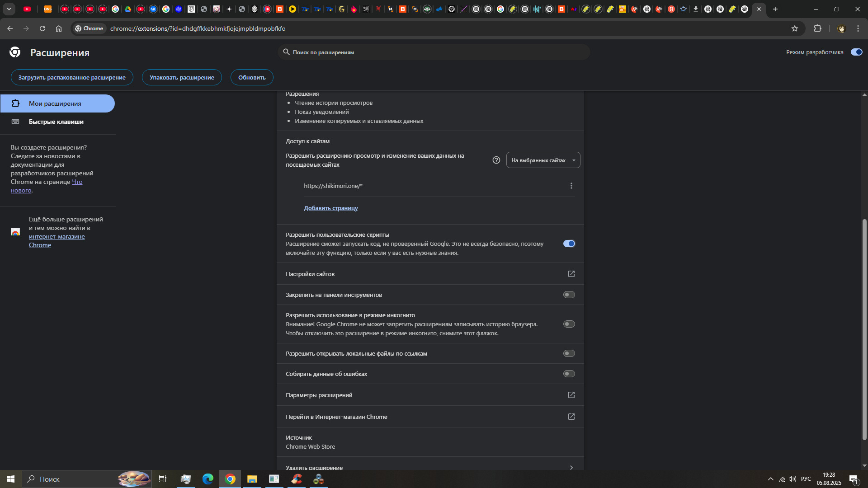The image size is (868, 488).
Task: Turn off developer mode switch
Action: [856, 52]
